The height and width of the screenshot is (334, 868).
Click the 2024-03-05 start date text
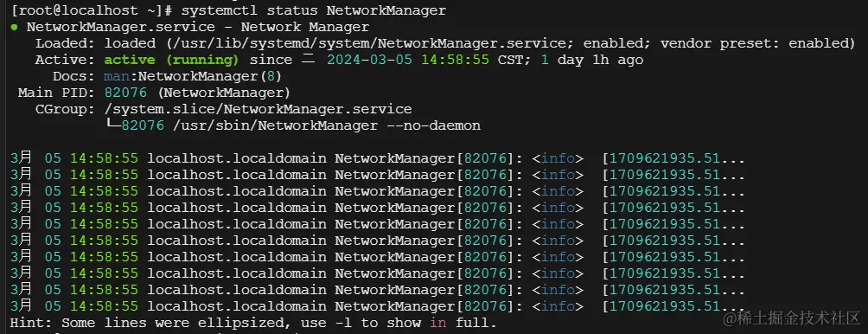pyautogui.click(x=369, y=60)
